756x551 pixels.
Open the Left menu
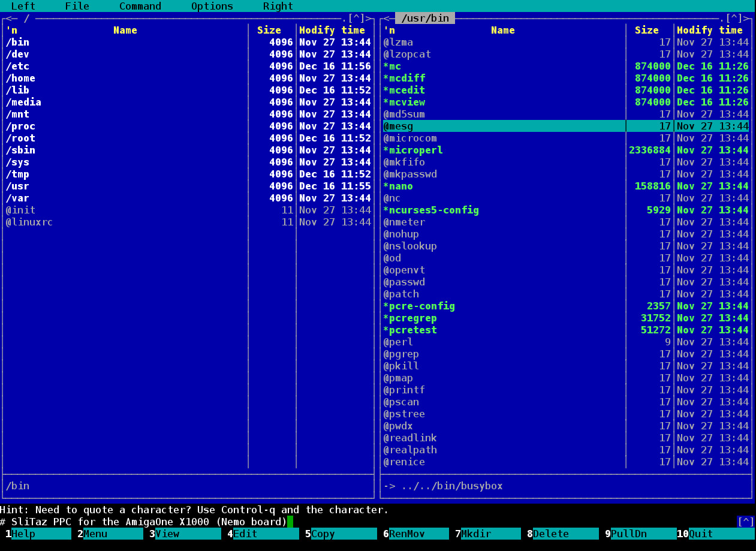click(x=23, y=6)
